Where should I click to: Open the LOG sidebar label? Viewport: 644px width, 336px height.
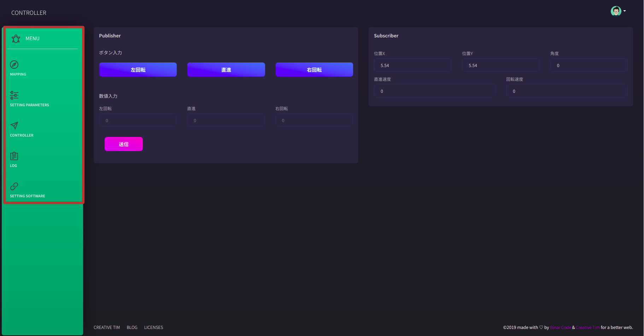[x=13, y=166]
